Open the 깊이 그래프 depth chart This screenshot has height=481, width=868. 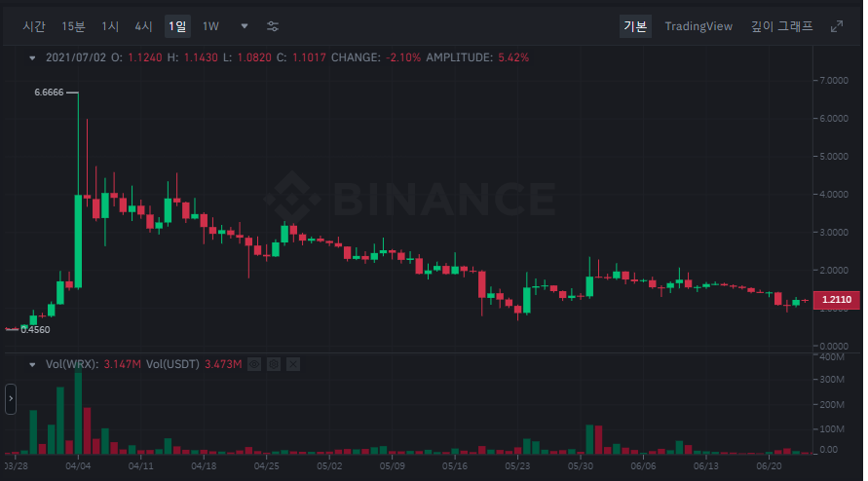coord(781,26)
